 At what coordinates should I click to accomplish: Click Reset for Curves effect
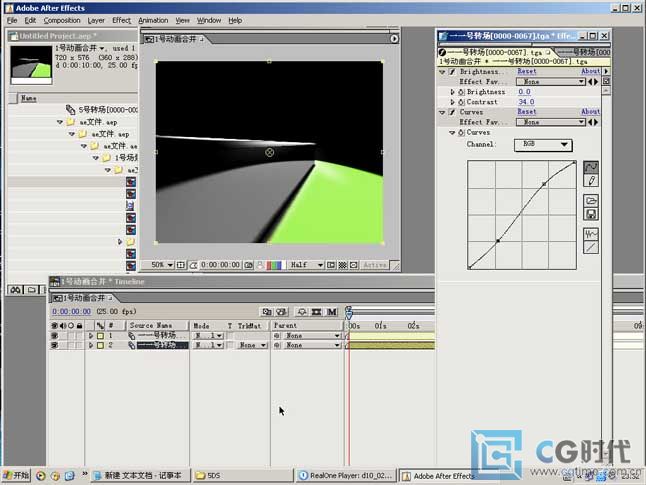527,112
